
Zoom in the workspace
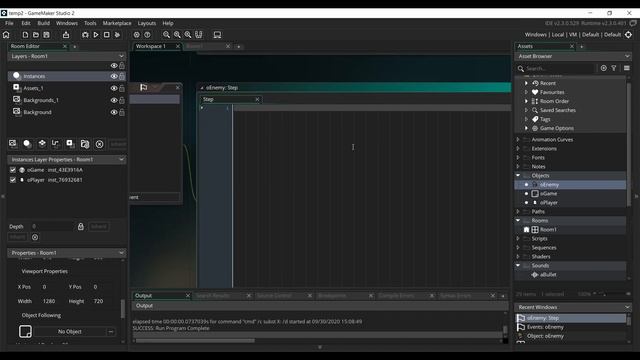pos(177,35)
